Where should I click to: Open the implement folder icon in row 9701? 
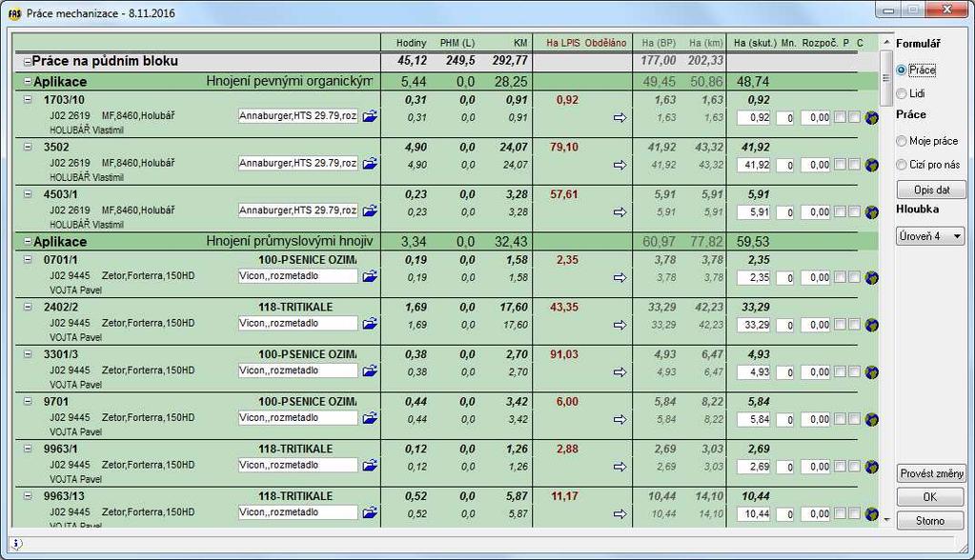pyautogui.click(x=370, y=418)
